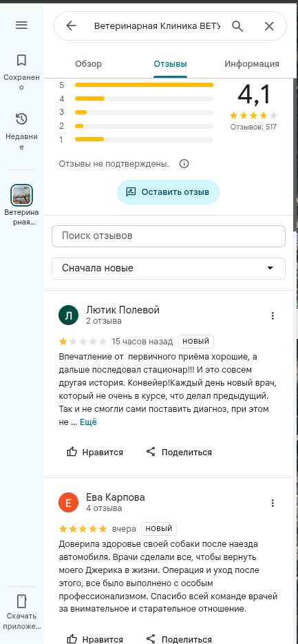Click one-star rating on Лютик Полевой review

coord(83,342)
